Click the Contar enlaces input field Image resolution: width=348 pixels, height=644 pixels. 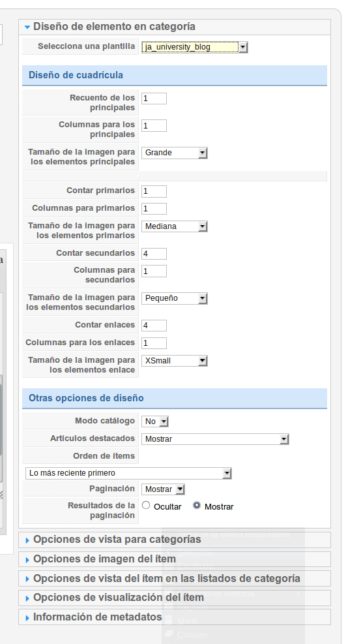click(154, 326)
